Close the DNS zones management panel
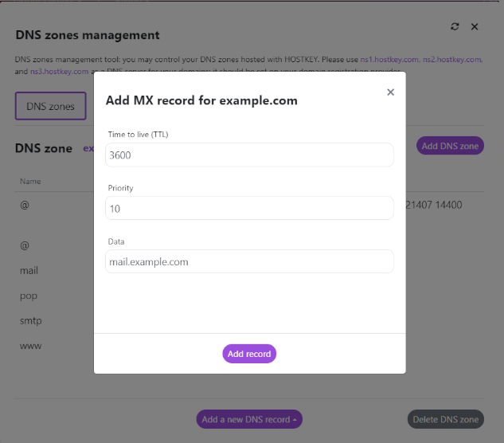504x443 pixels. 475,26
